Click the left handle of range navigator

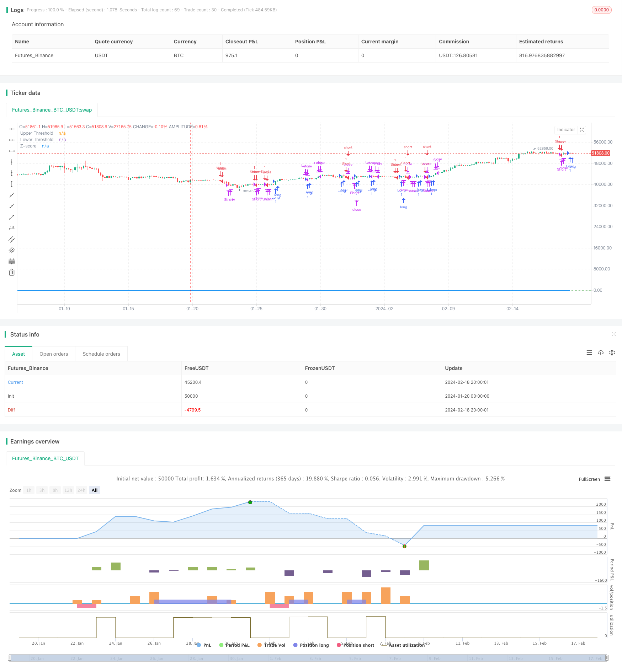click(10, 658)
